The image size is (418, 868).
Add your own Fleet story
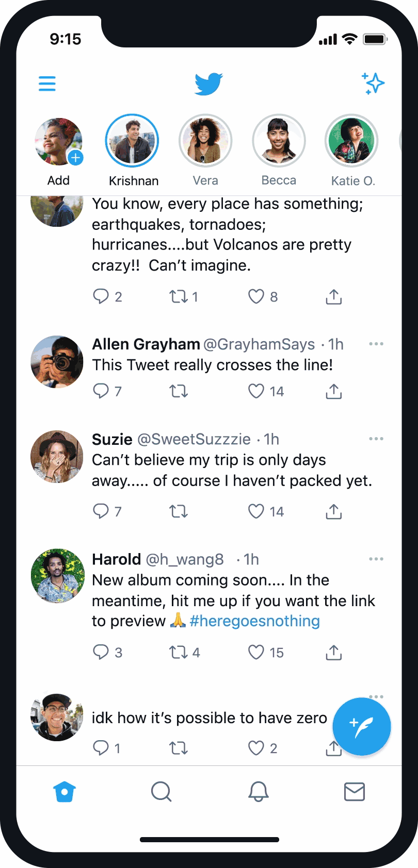(59, 142)
